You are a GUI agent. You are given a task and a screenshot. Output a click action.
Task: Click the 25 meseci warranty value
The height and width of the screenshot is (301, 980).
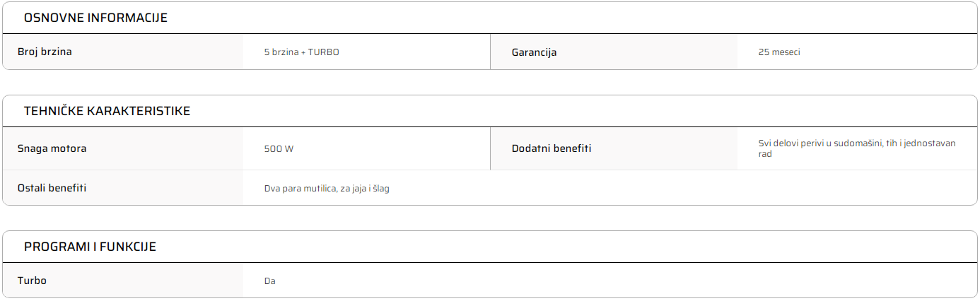click(779, 52)
